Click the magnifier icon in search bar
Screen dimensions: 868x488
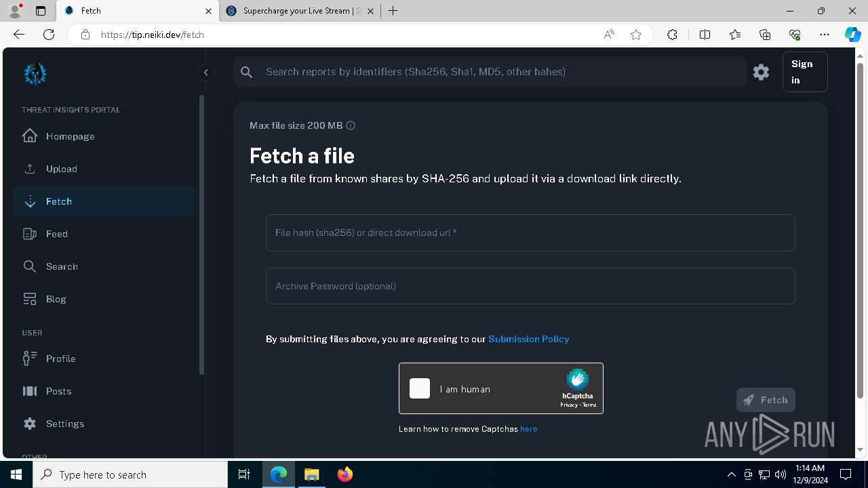coord(247,72)
